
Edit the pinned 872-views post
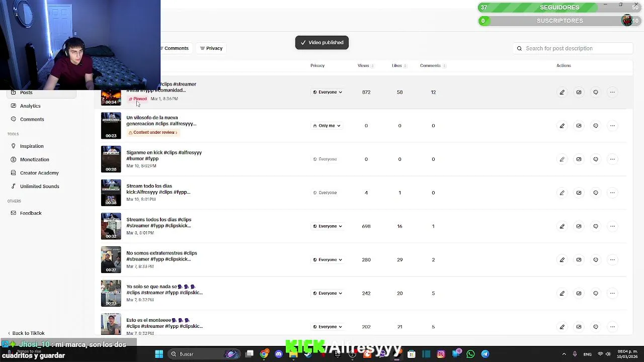pos(562,93)
